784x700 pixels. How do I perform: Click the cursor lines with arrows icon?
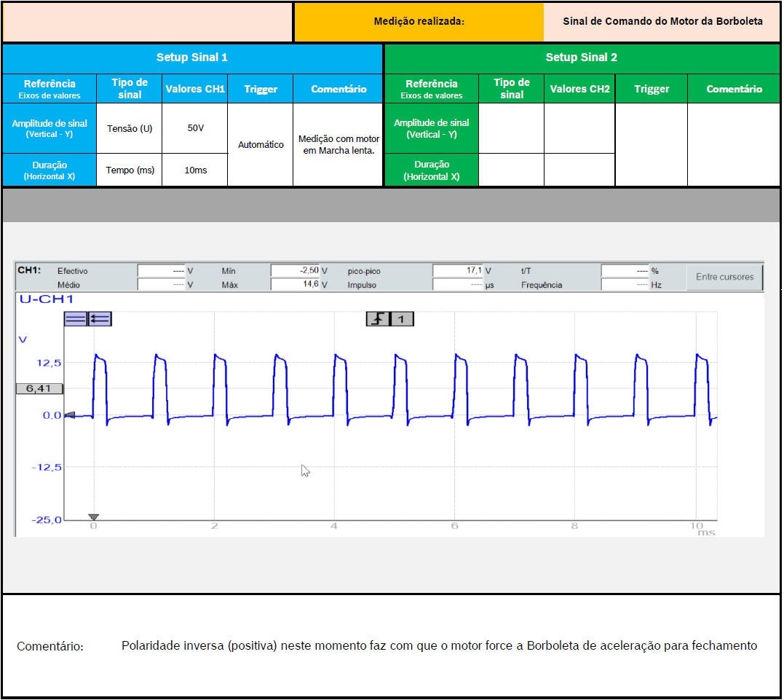click(x=100, y=318)
